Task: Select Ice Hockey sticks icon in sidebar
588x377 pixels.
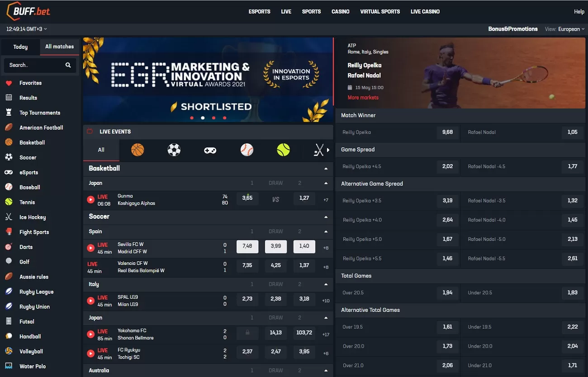Action: 9,217
